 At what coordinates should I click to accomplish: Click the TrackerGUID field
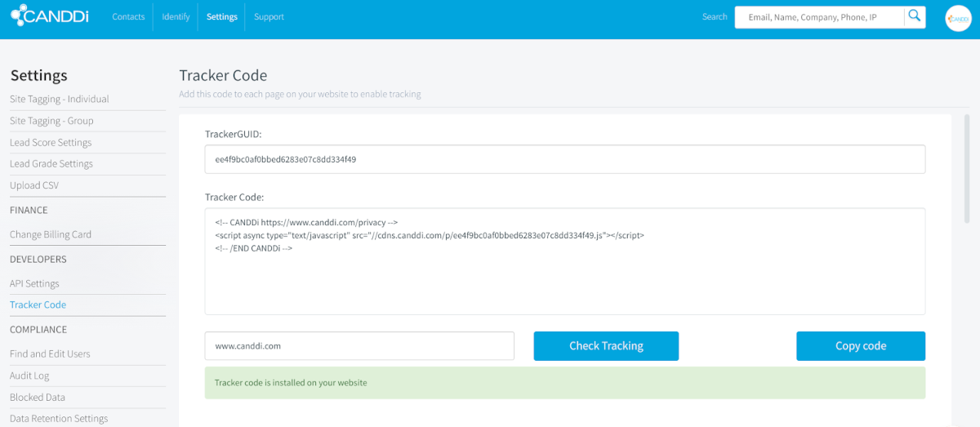pos(564,160)
